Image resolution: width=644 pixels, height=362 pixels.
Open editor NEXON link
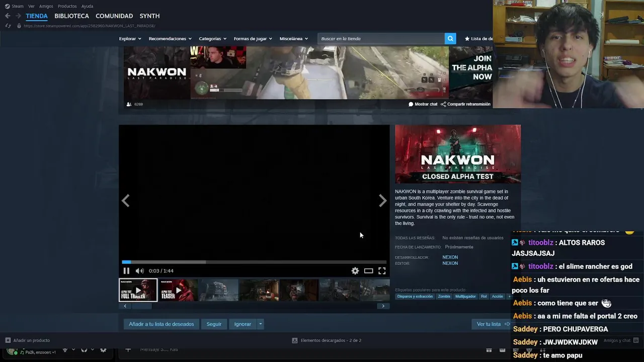coord(450,263)
